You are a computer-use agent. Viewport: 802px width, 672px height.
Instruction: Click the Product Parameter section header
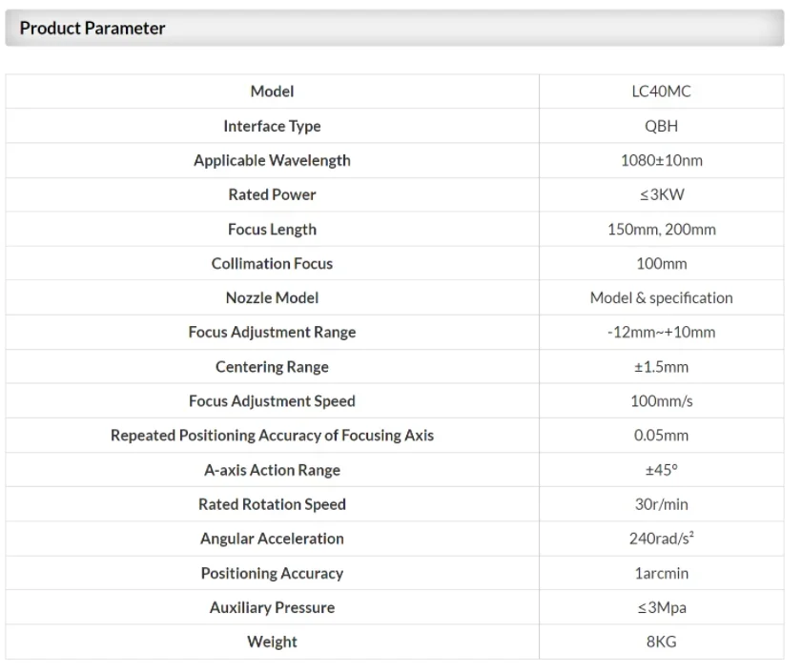click(x=93, y=29)
